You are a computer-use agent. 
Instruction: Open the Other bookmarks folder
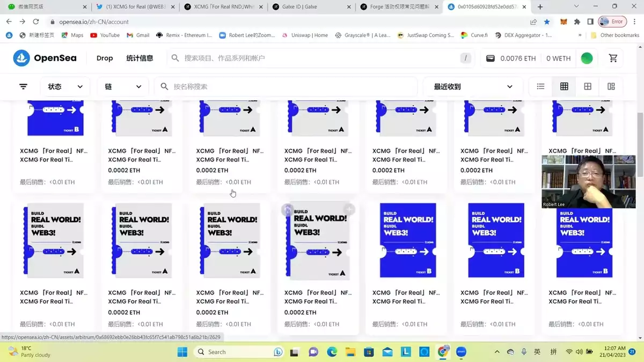coord(614,35)
